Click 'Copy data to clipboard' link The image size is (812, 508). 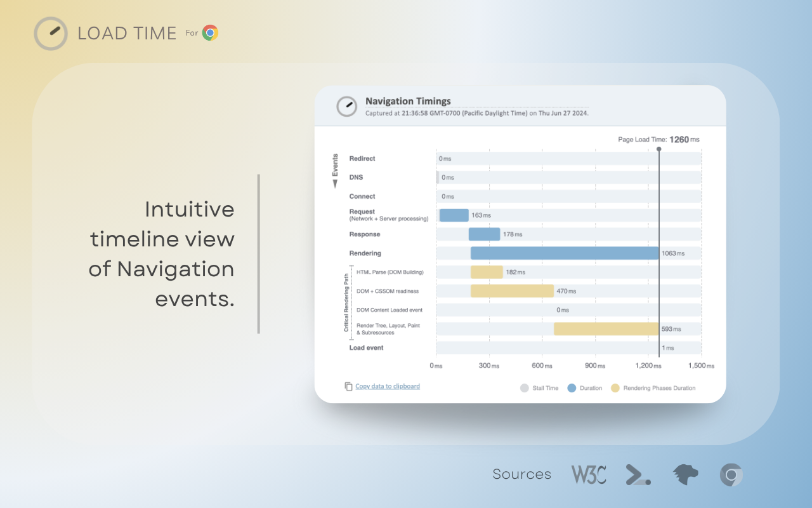388,386
